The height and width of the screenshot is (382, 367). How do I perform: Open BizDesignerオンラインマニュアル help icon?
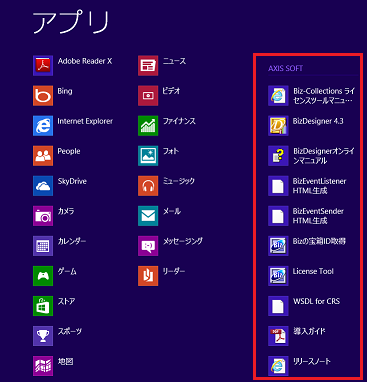coord(278,156)
